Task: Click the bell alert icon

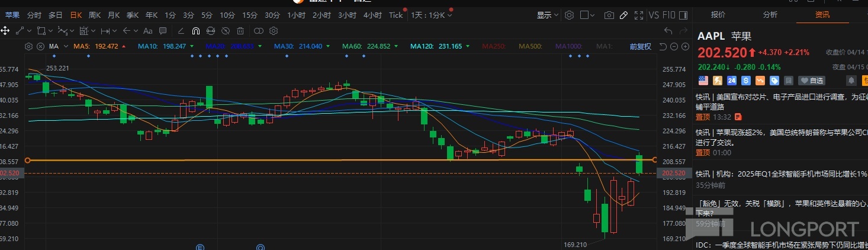Action: tap(851, 81)
